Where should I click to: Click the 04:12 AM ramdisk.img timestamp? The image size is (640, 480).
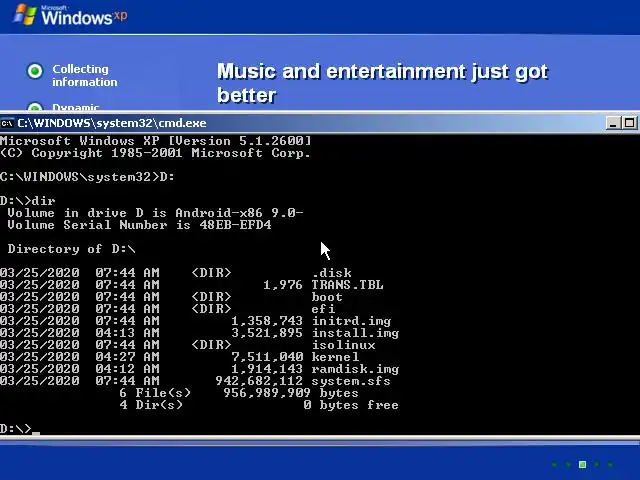click(127, 369)
